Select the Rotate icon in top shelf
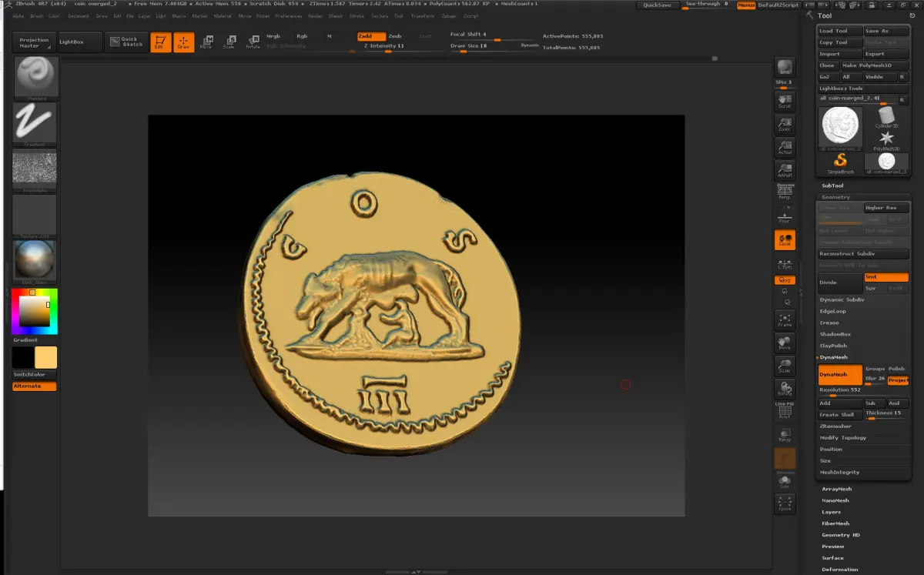The image size is (924, 575). pos(253,42)
